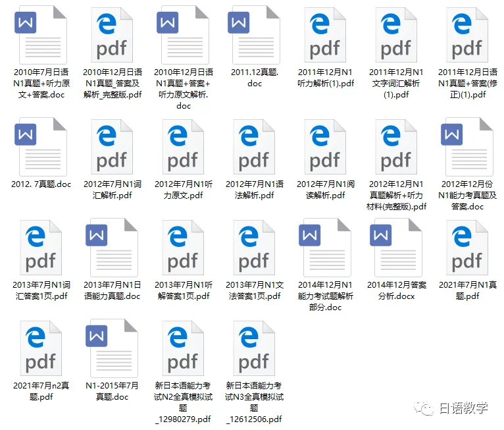Open the 新日本语能力考试N2全真模拟试题_12980279.pdf icon
The height and width of the screenshot is (430, 504).
point(183,348)
